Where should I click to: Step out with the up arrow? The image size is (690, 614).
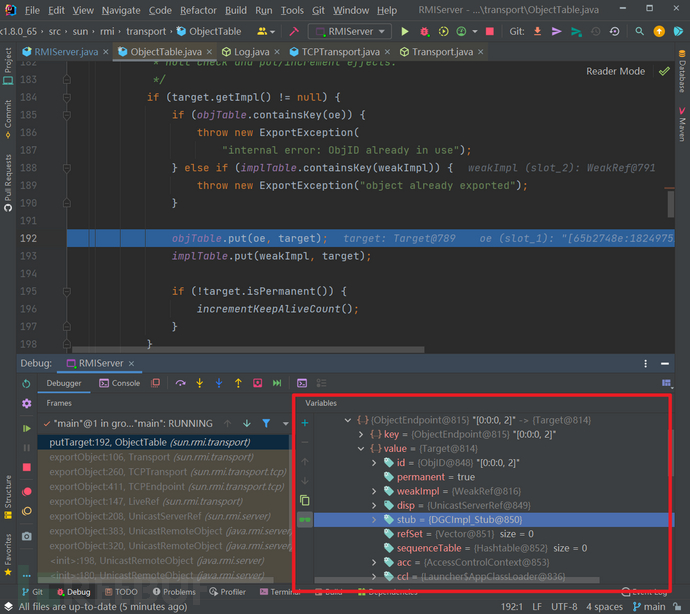point(238,383)
